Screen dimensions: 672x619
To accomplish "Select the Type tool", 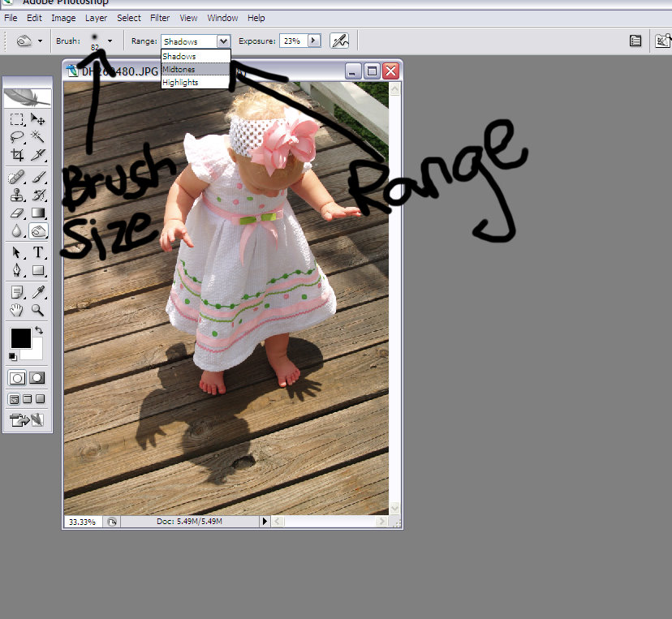I will [37, 253].
